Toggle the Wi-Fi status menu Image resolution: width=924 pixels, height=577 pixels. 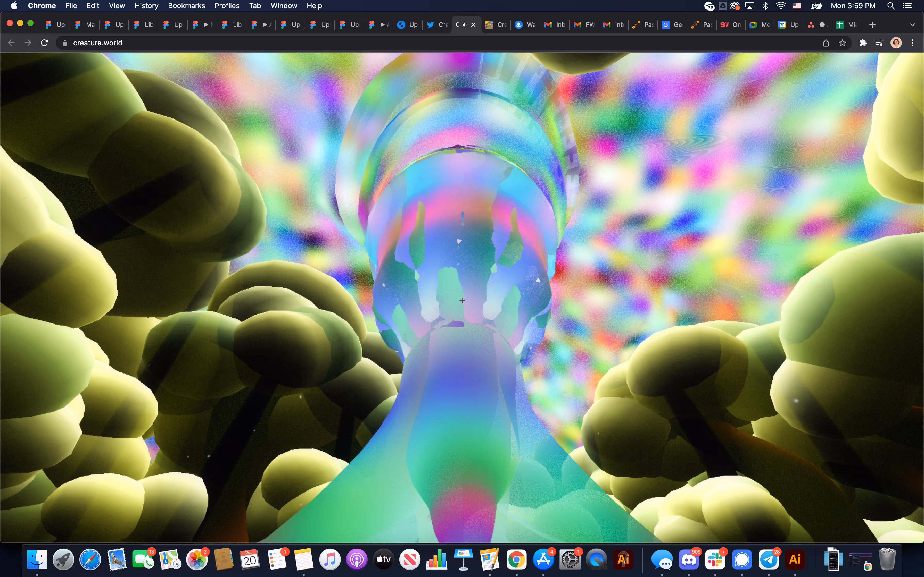click(781, 6)
